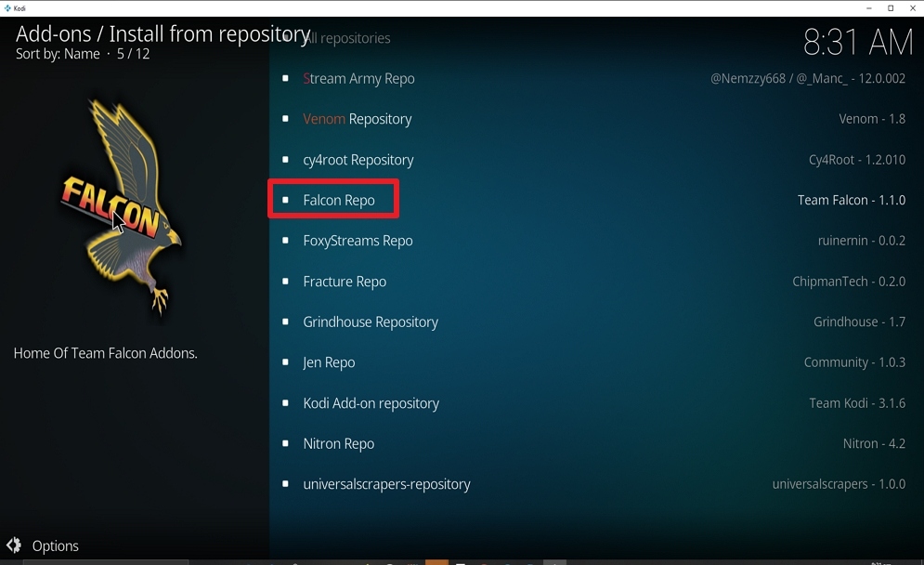Maximize the Kodi window
This screenshot has height=565, width=924.
tap(891, 8)
